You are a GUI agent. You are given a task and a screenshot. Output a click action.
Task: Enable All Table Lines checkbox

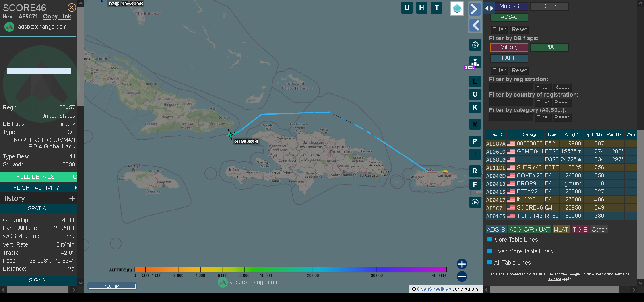[490, 262]
